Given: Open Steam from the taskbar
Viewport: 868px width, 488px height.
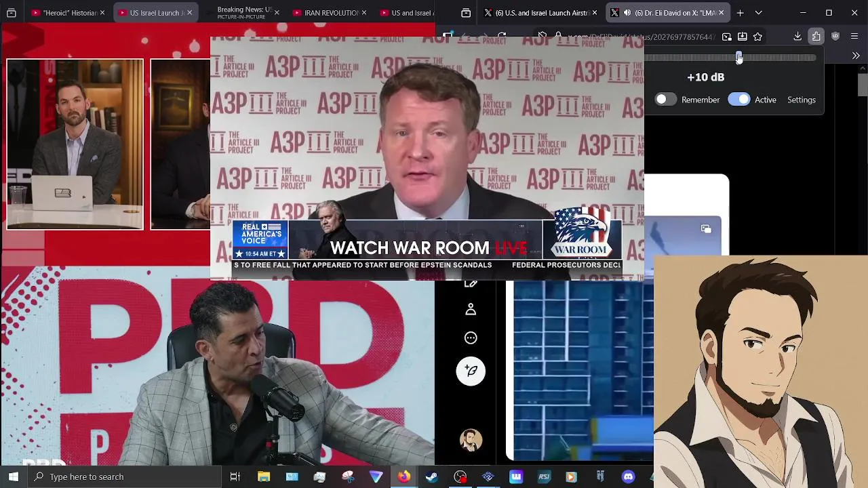Looking at the screenshot, I should point(432,476).
